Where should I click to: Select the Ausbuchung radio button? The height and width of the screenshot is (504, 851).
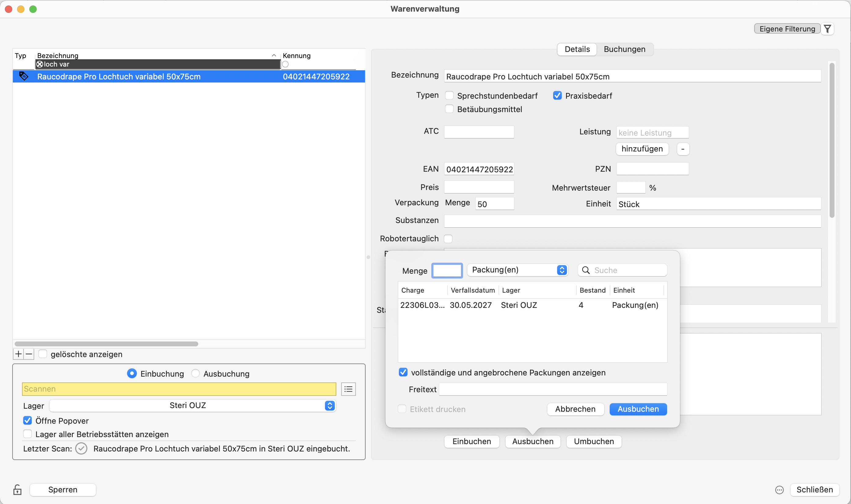(x=195, y=374)
